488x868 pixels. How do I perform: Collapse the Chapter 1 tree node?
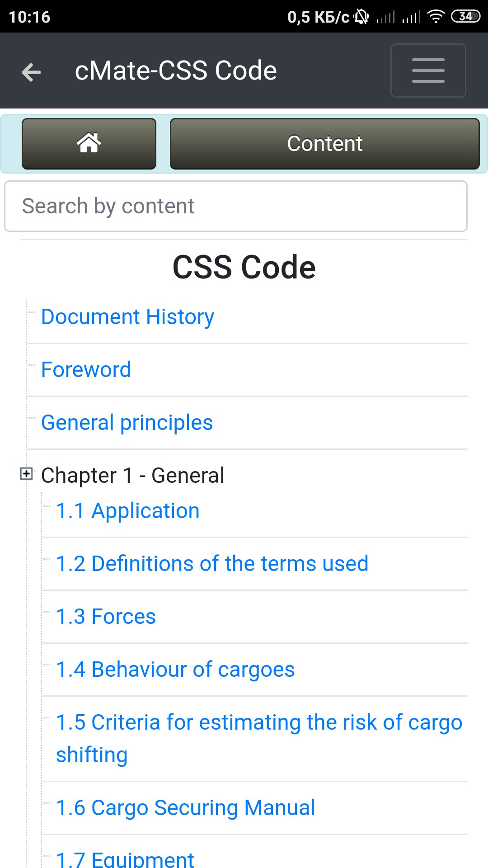click(27, 474)
